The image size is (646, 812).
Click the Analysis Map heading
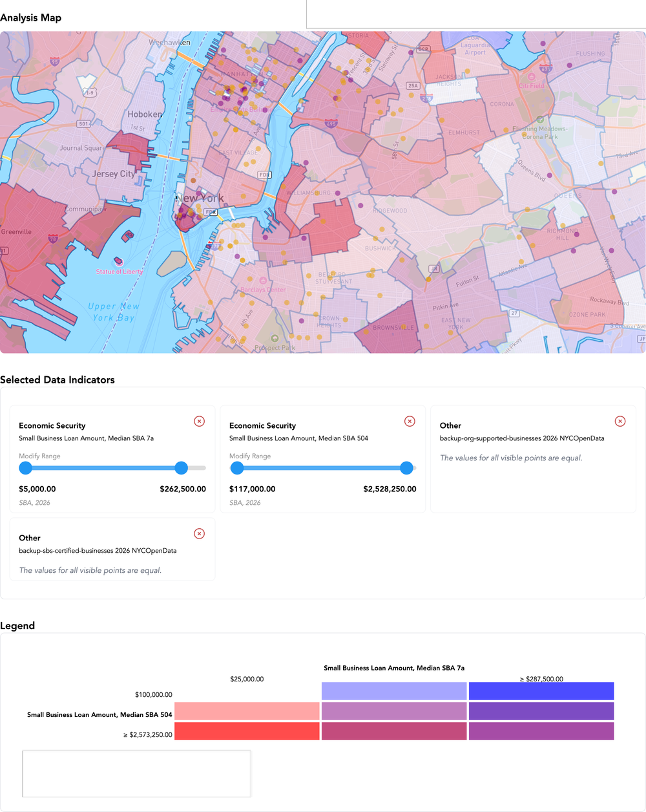(31, 18)
